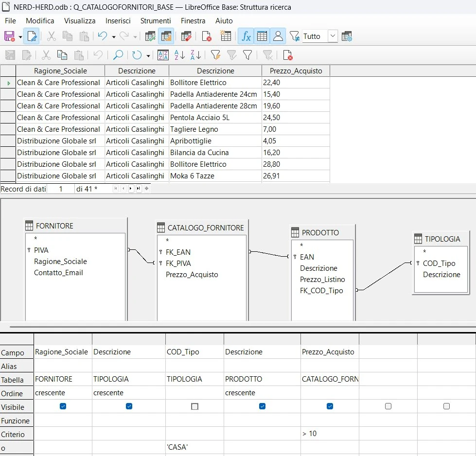Open the Inserisci menu
This screenshot has width=476, height=456.
[x=118, y=20]
